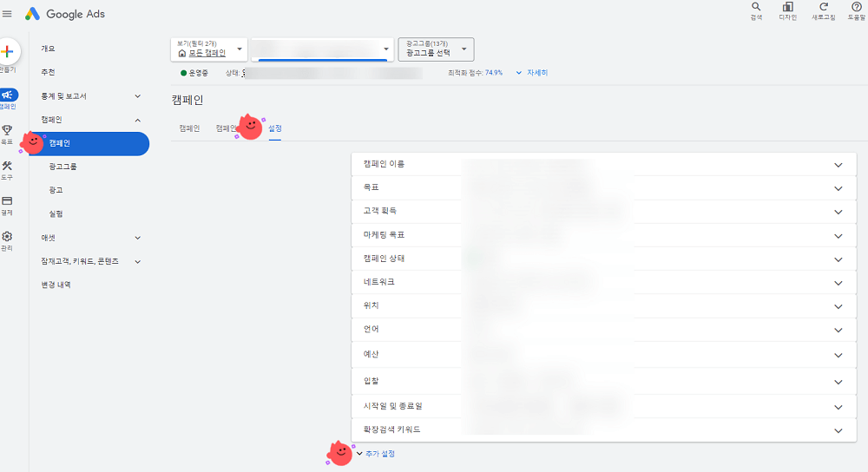
Task: Select the 캠페인 megaphone sidebar icon
Action: (x=8, y=95)
